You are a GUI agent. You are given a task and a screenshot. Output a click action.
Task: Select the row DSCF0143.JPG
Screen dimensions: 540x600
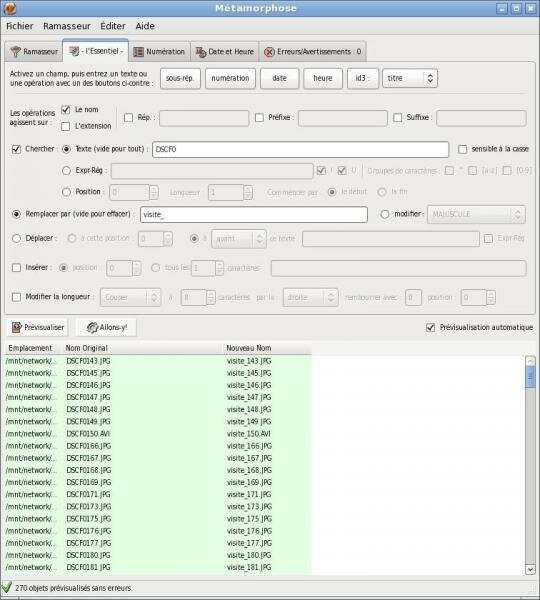(x=158, y=361)
